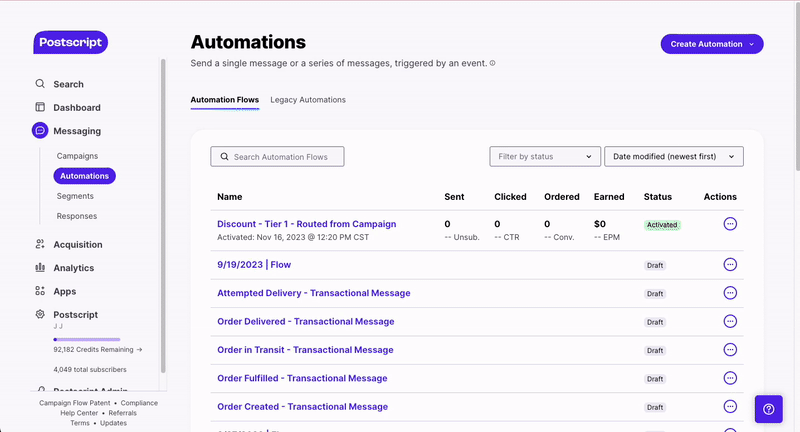Click the Activated status badge
The height and width of the screenshot is (432, 800).
(662, 225)
